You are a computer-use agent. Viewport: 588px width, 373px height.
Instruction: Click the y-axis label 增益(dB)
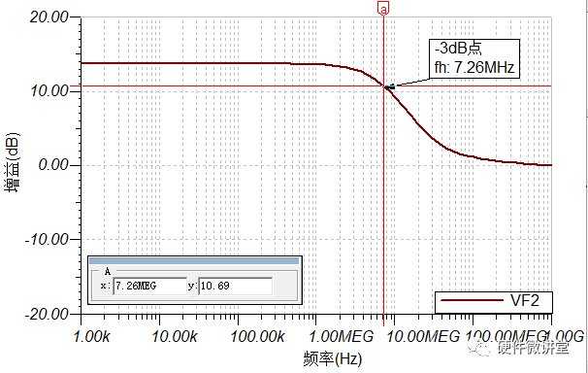tap(13, 162)
